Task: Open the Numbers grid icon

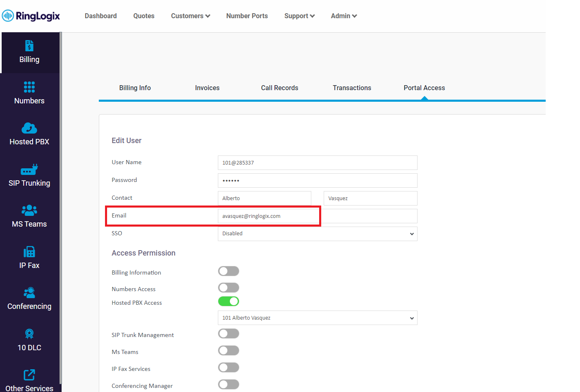Action: tap(29, 87)
